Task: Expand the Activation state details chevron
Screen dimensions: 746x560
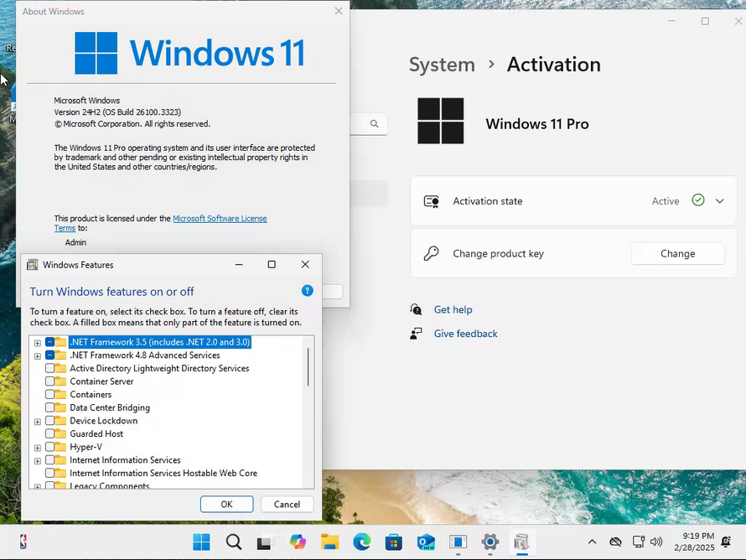Action: coord(719,201)
